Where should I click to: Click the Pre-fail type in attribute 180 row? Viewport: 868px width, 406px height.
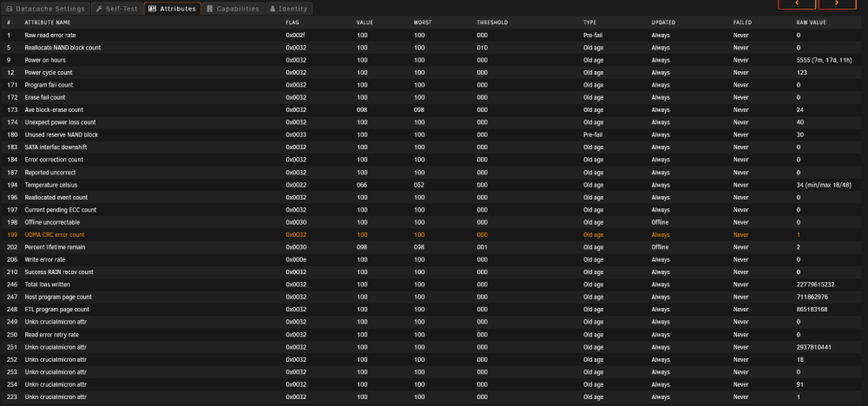pos(593,134)
